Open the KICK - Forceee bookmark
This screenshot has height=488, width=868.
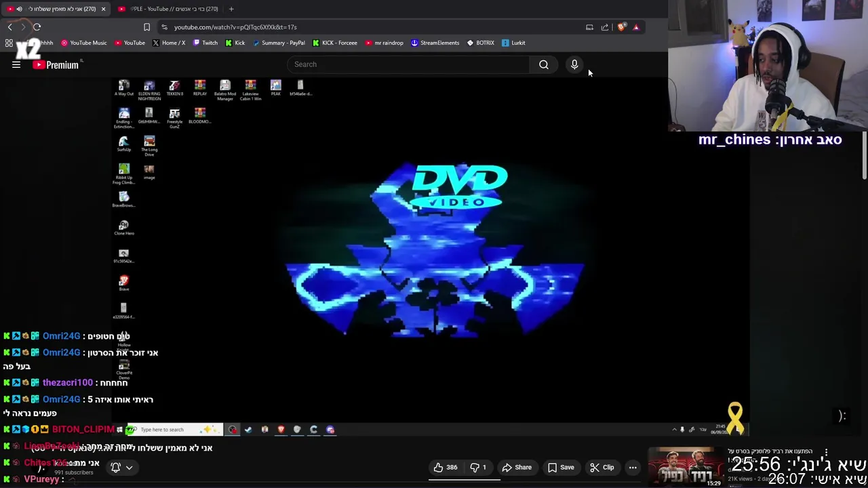coord(335,43)
